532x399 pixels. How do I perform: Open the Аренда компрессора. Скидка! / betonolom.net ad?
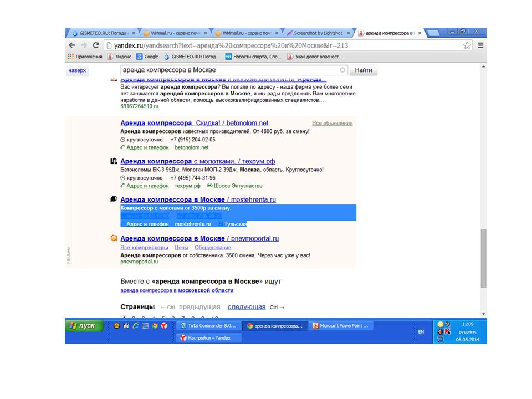coord(194,123)
